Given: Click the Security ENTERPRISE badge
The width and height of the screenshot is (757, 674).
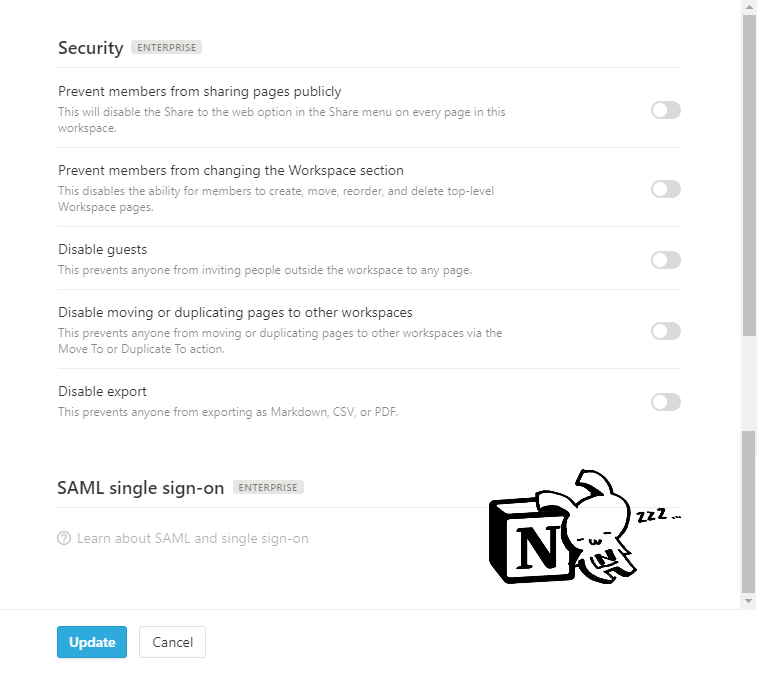Looking at the screenshot, I should [167, 47].
